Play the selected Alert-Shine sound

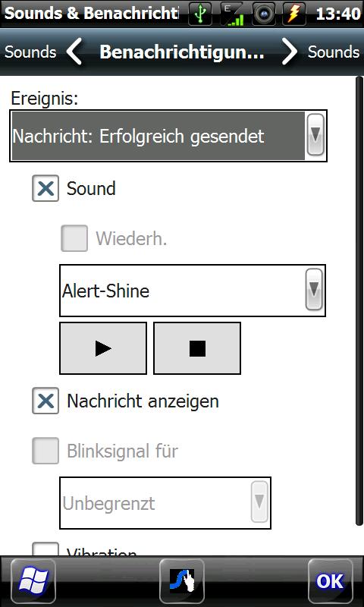click(103, 348)
